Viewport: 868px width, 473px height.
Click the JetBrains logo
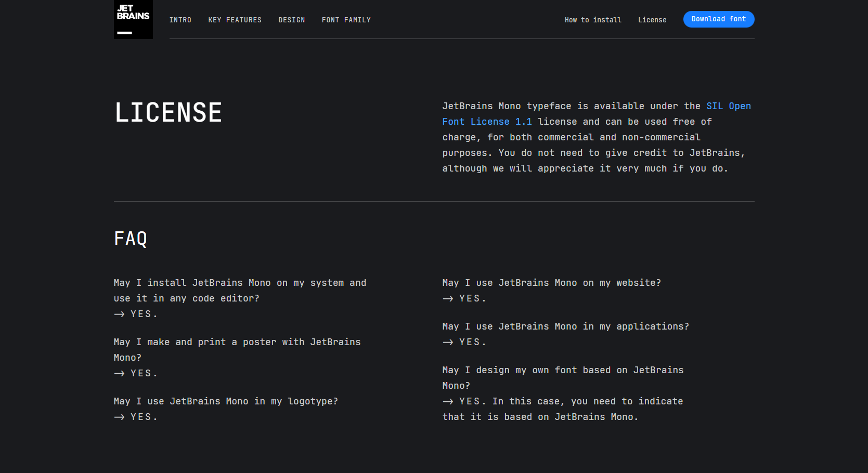tap(133, 19)
